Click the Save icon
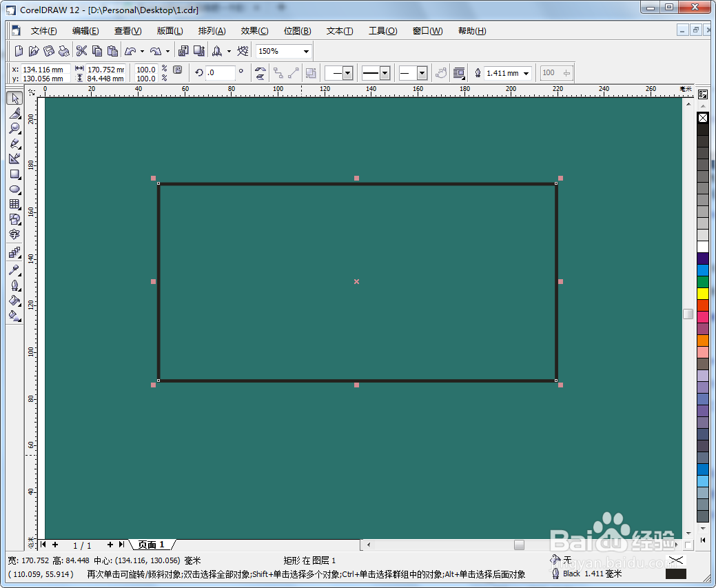The width and height of the screenshot is (716, 588). [x=49, y=51]
